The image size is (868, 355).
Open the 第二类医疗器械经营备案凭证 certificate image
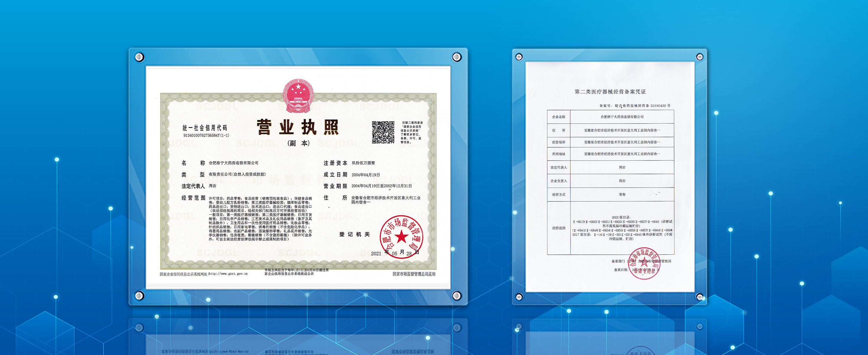(x=610, y=177)
